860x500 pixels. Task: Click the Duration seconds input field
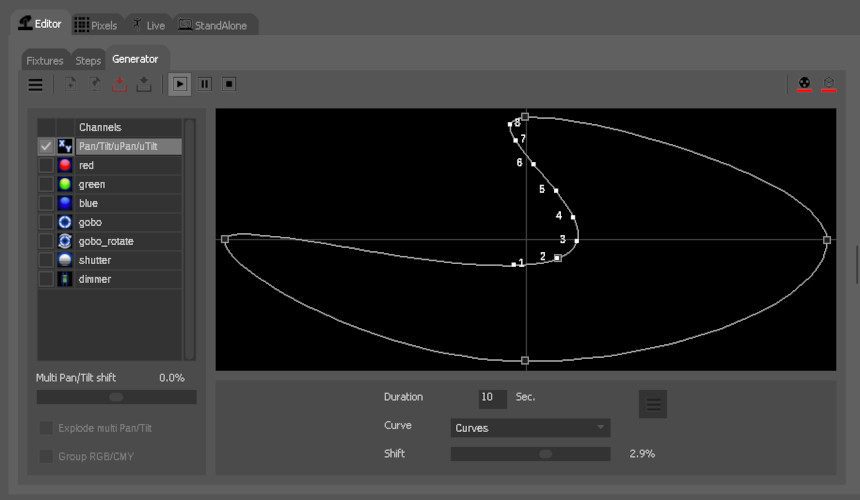492,398
